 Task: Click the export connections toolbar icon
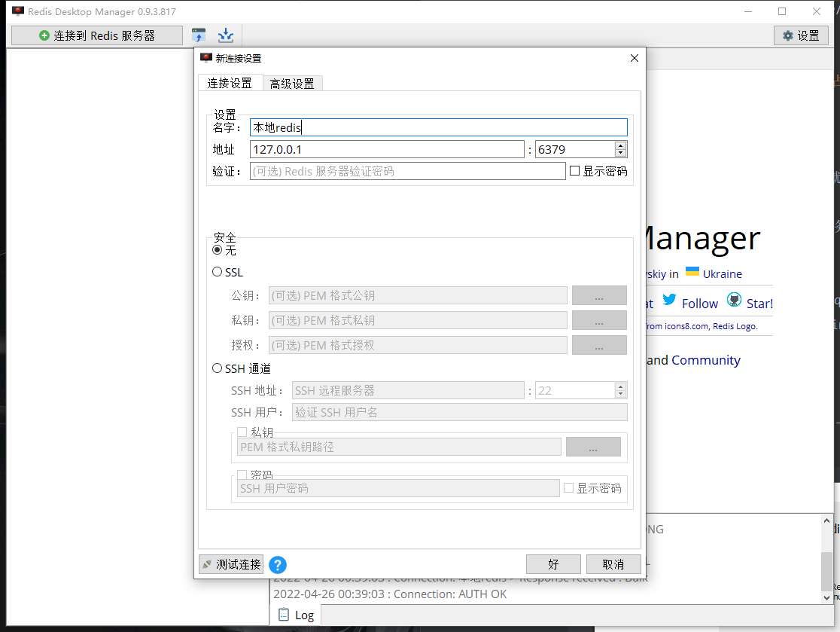click(x=225, y=35)
